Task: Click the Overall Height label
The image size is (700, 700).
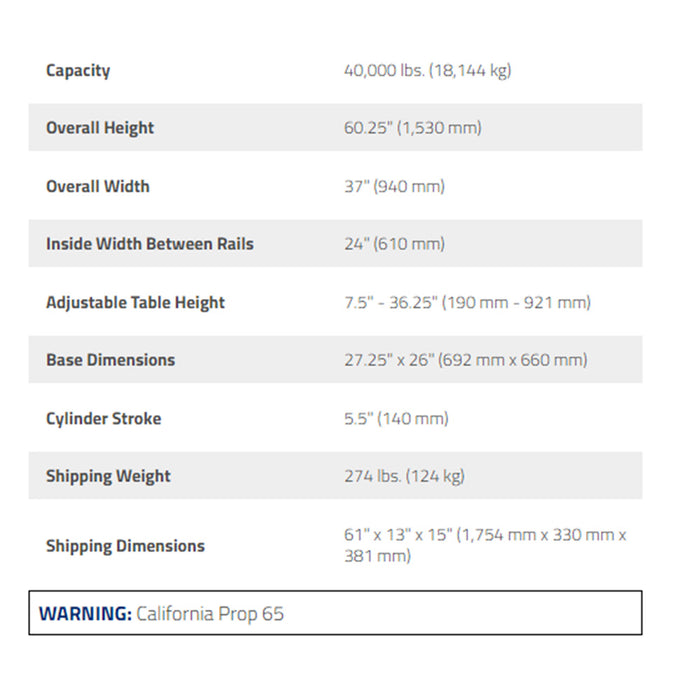Action: (100, 128)
